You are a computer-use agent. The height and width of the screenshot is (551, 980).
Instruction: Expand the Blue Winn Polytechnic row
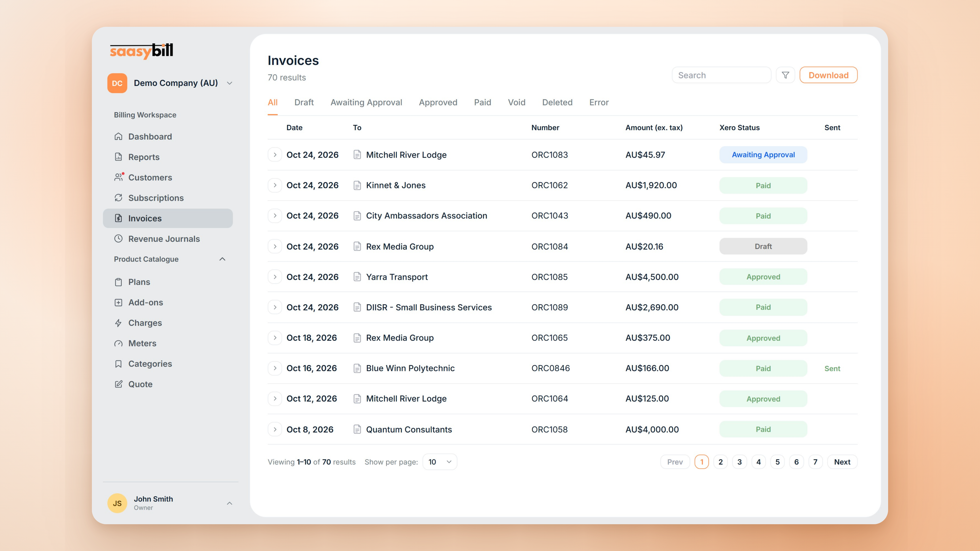(275, 368)
